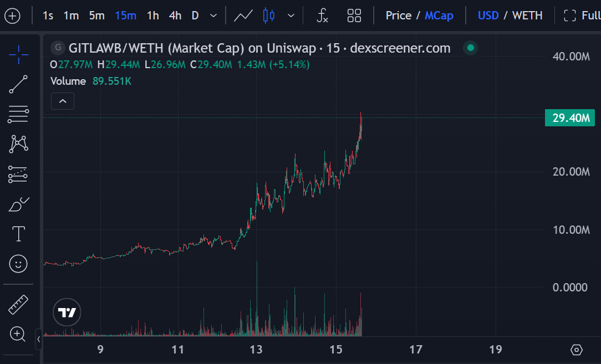This screenshot has width=601, height=364.
Task: Click date 19 on the time axis
Action: pos(496,350)
